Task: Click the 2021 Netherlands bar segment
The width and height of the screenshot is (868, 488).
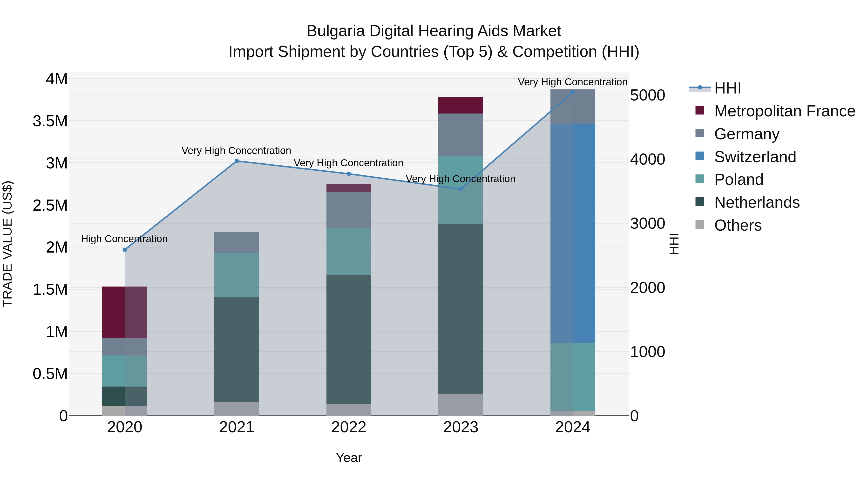Action: [x=237, y=349]
